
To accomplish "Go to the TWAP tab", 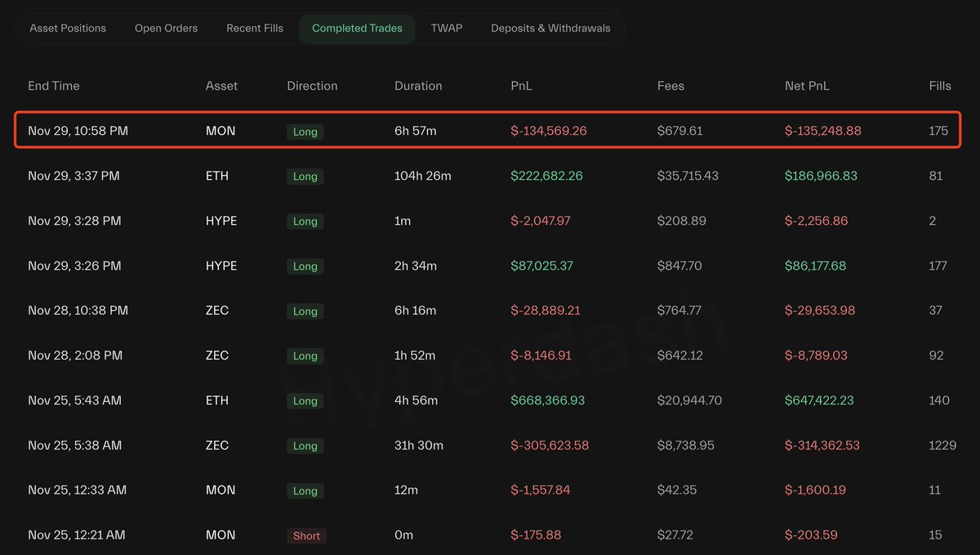I will [x=447, y=28].
